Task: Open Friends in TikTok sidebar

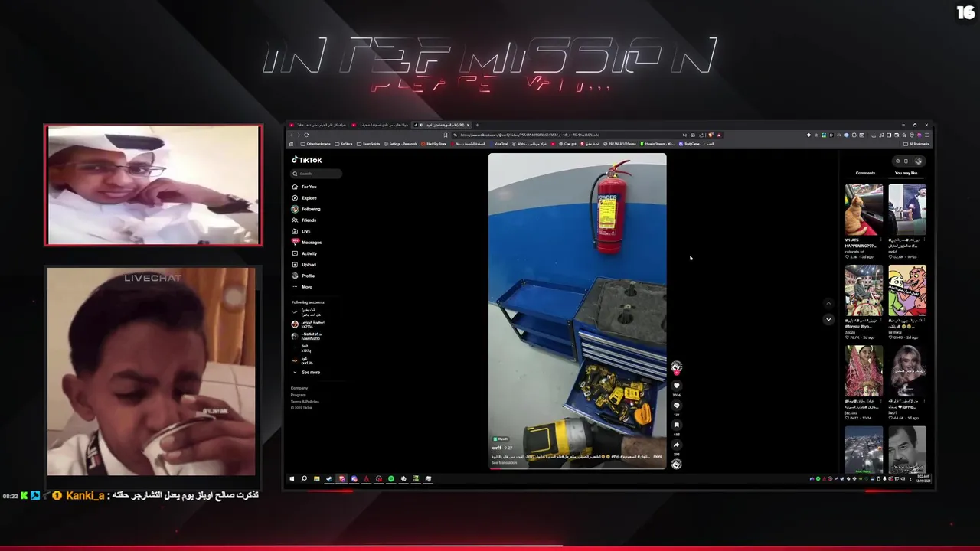Action: pos(304,220)
